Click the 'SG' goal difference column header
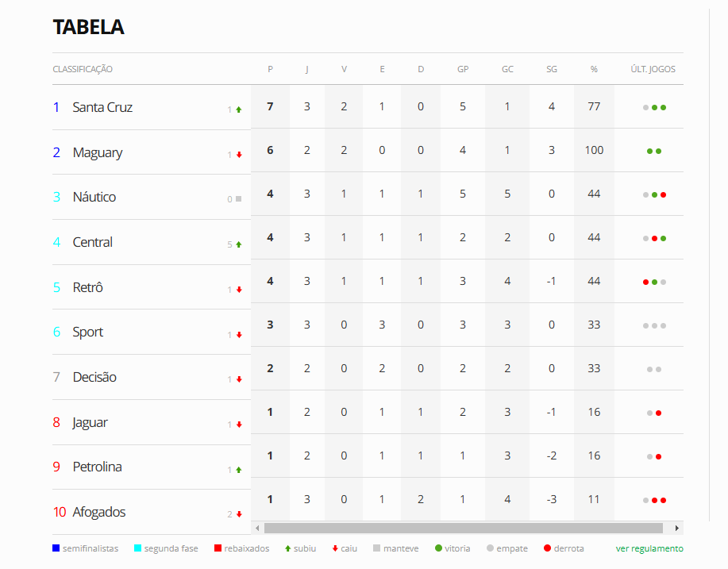Screen dimensions: 728x569 552,69
